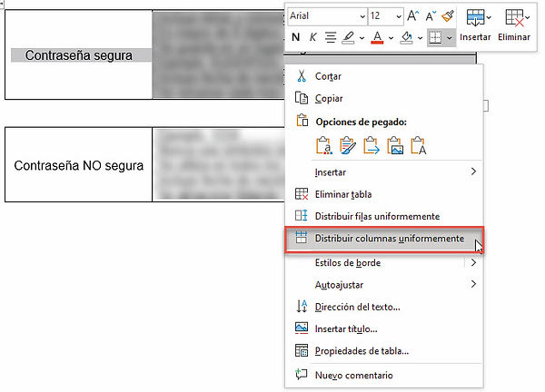Expand the Insertar submenu arrow in context menu
The height and width of the screenshot is (392, 545).
coord(473,171)
